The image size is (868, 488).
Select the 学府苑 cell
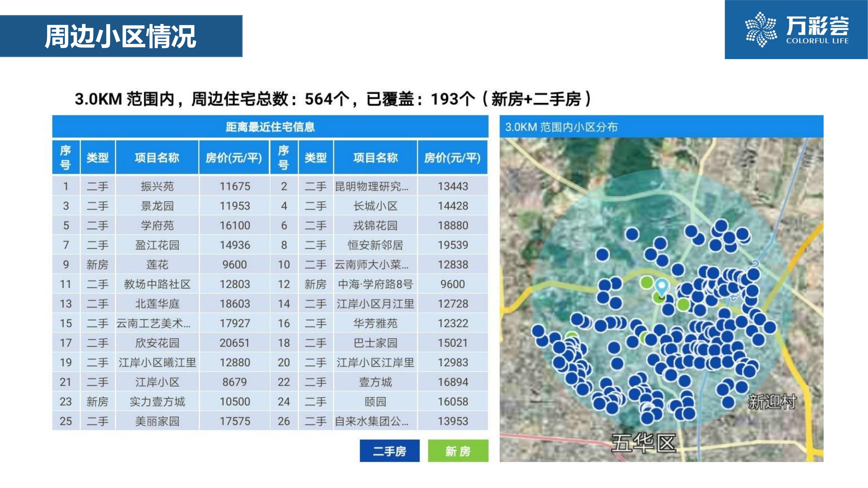[x=157, y=225]
